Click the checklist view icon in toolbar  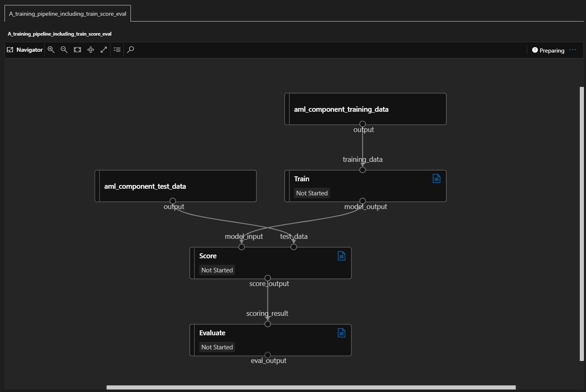117,50
